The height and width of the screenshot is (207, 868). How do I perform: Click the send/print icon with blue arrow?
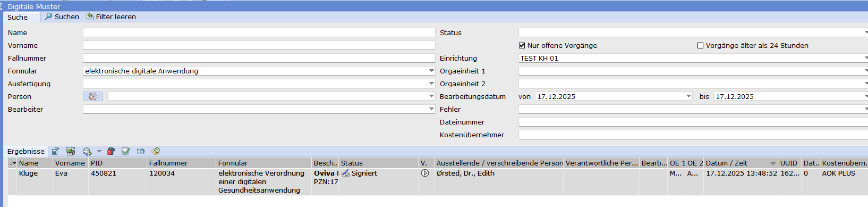point(87,152)
